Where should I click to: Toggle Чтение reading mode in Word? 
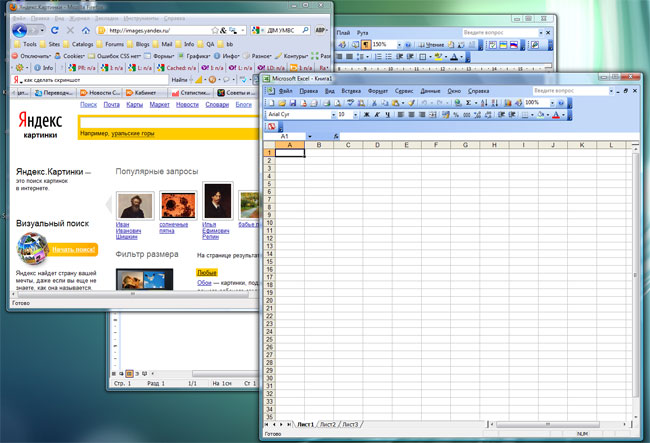click(x=431, y=45)
